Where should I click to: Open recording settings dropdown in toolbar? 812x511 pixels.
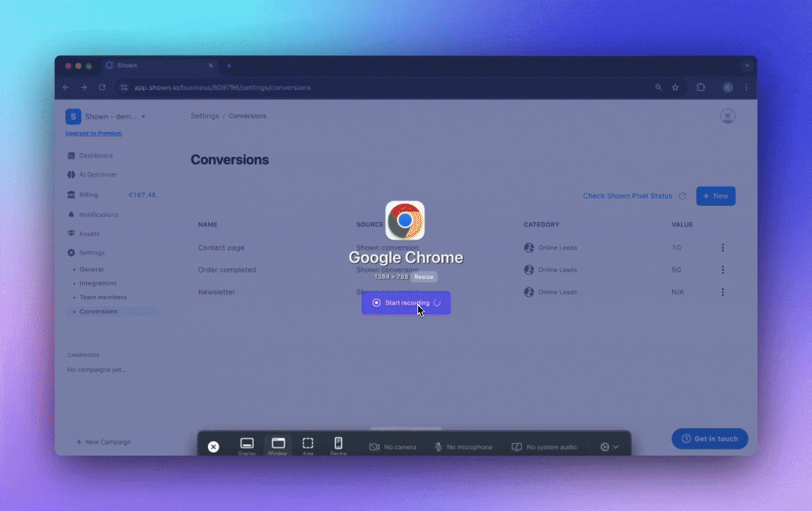pos(610,447)
